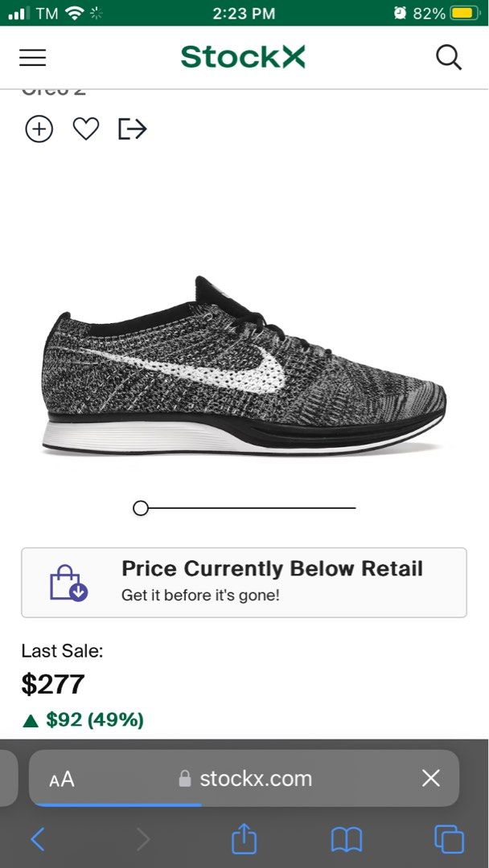
Task: Tap the shopping bag price-drop icon
Action: (68, 582)
